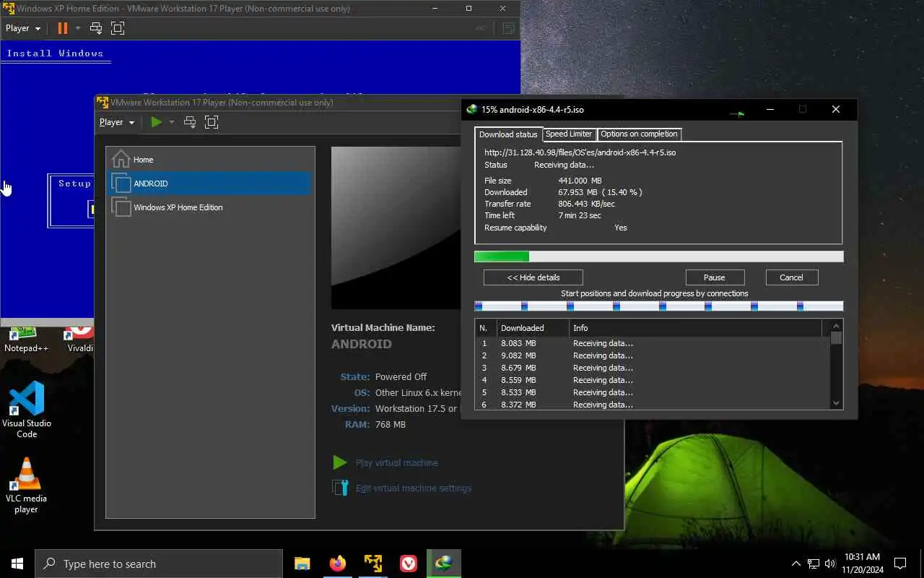Expand power options arrow next to pause button

tap(78, 28)
